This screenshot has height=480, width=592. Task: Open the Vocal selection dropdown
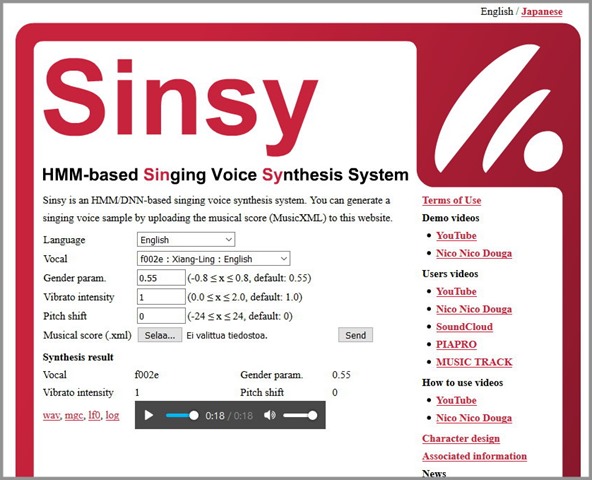(x=213, y=259)
